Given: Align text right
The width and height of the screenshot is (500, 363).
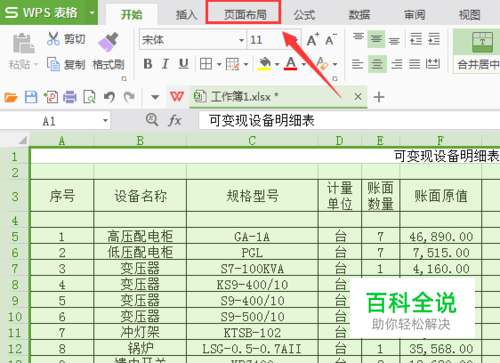Looking at the screenshot, I should [x=396, y=64].
